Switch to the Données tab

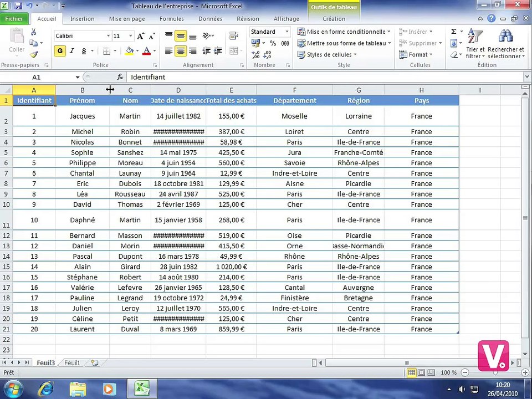[x=211, y=19]
